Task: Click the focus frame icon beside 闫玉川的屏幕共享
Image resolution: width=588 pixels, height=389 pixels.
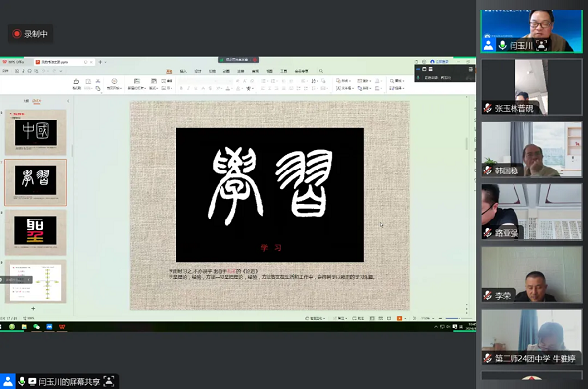Action: pyautogui.click(x=109, y=381)
